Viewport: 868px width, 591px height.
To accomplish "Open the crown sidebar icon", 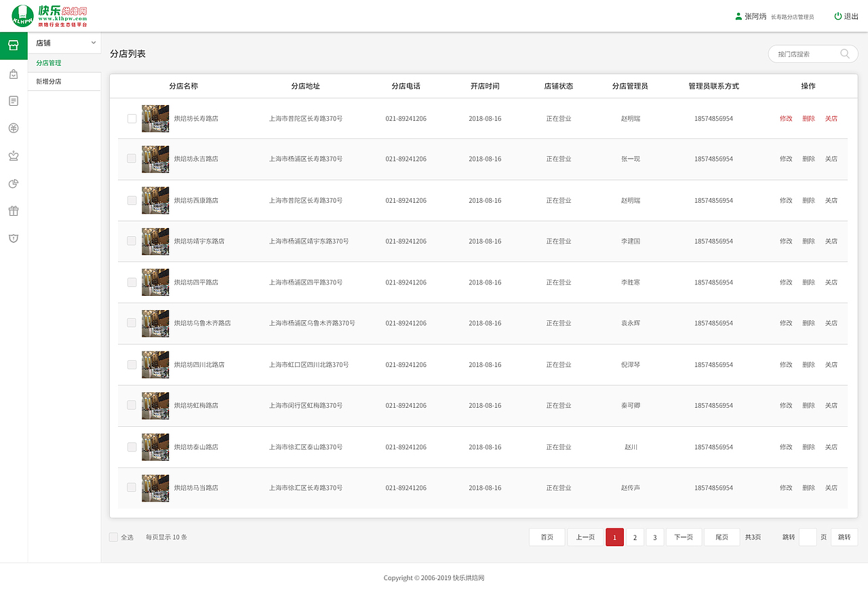I will pos(14,155).
